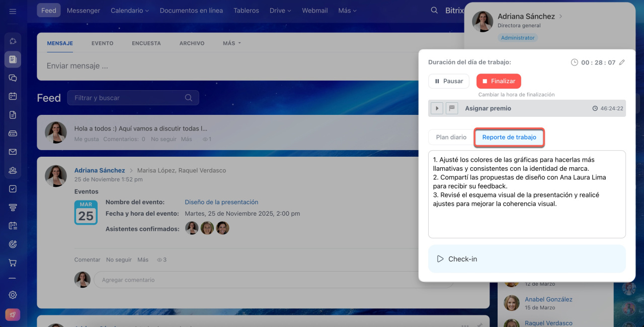Expand the Drive dropdown in the top menu
This screenshot has width=644, height=327.
click(x=280, y=11)
